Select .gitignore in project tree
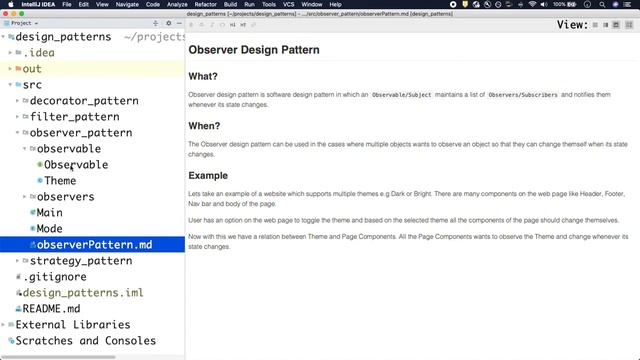 [55, 277]
